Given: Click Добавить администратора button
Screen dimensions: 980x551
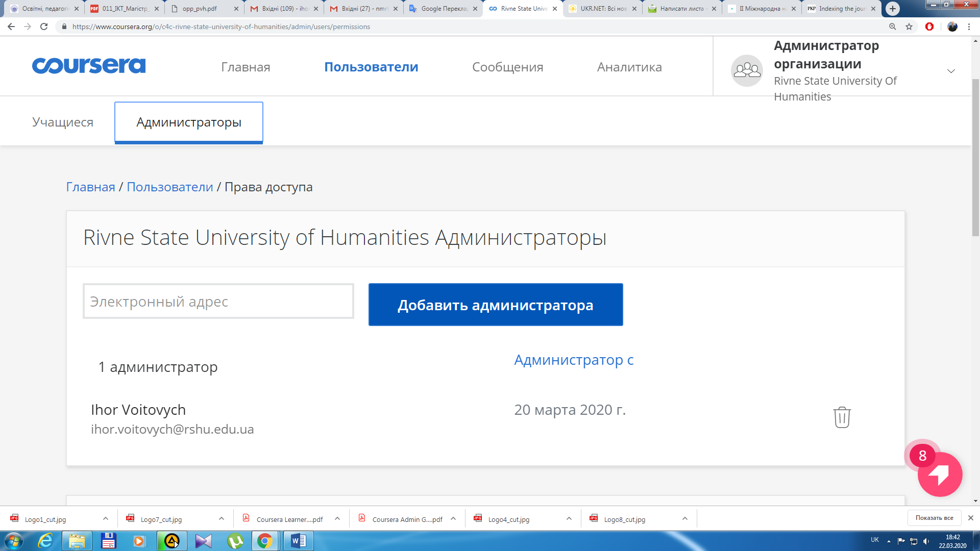Looking at the screenshot, I should pyautogui.click(x=496, y=305).
